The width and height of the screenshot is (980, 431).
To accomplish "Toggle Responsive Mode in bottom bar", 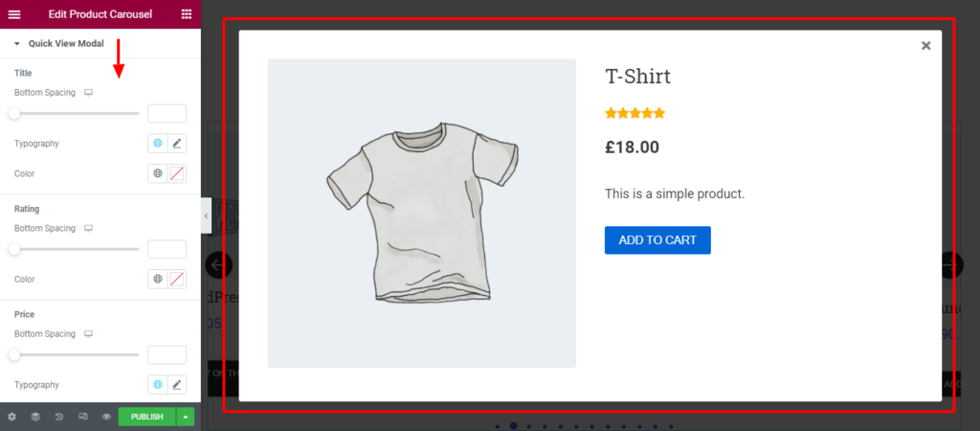I will pyautogui.click(x=83, y=417).
